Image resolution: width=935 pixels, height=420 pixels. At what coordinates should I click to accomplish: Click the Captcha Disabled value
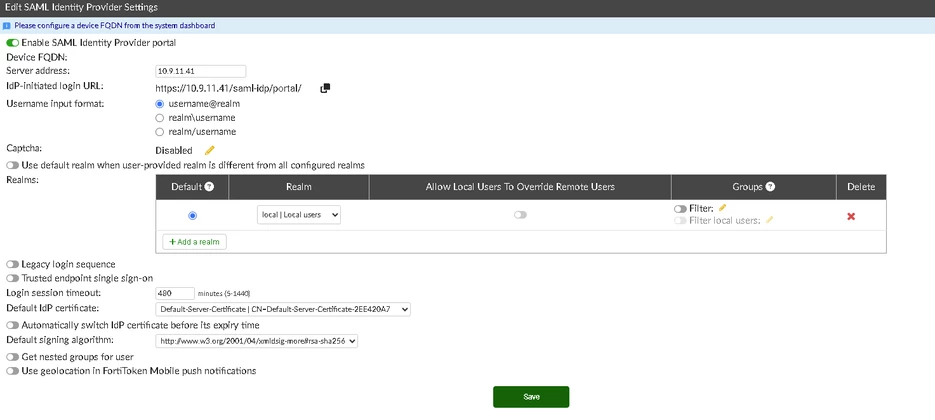tap(174, 150)
